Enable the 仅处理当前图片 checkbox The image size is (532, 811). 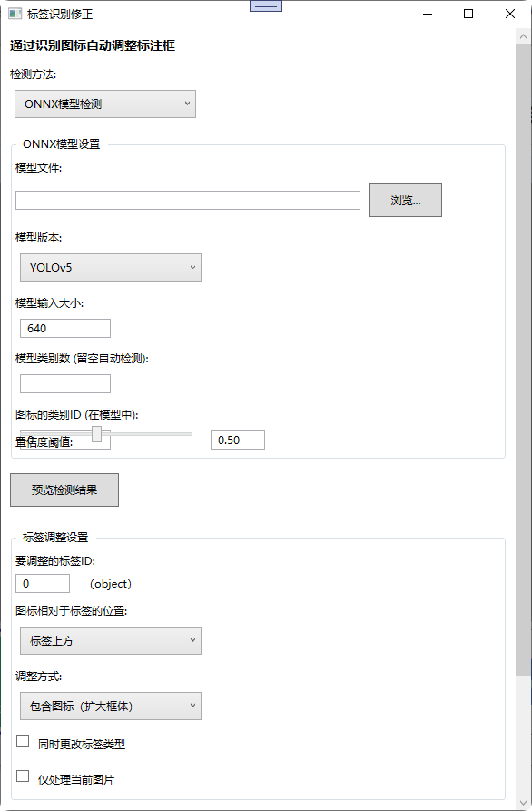coord(22,778)
